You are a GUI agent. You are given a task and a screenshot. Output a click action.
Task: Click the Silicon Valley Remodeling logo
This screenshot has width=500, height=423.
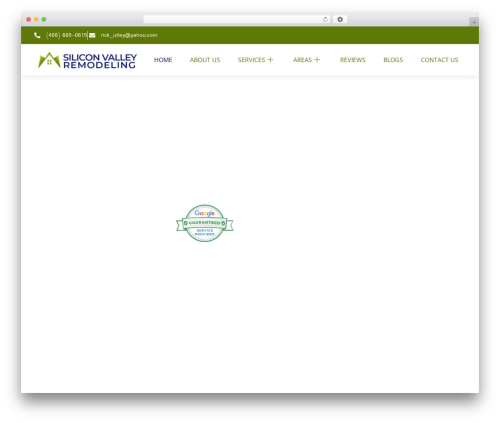(x=87, y=60)
